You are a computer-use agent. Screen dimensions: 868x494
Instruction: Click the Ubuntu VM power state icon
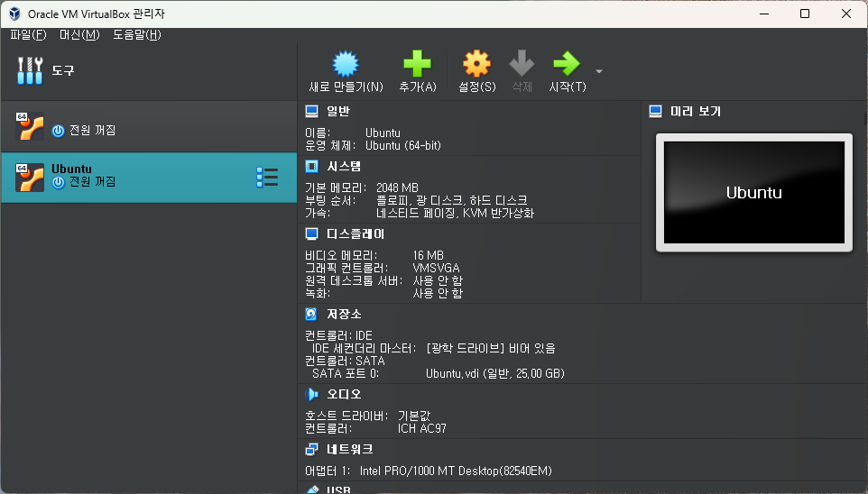coord(58,183)
